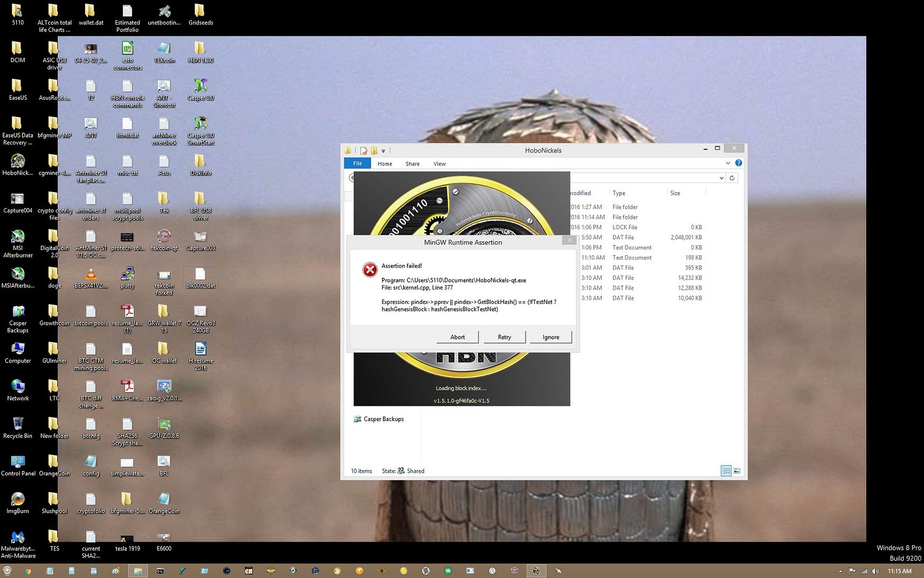Screen dimensions: 924x578
Task: Open GPU-Z.0.8.6 desktop icon
Action: tap(164, 428)
